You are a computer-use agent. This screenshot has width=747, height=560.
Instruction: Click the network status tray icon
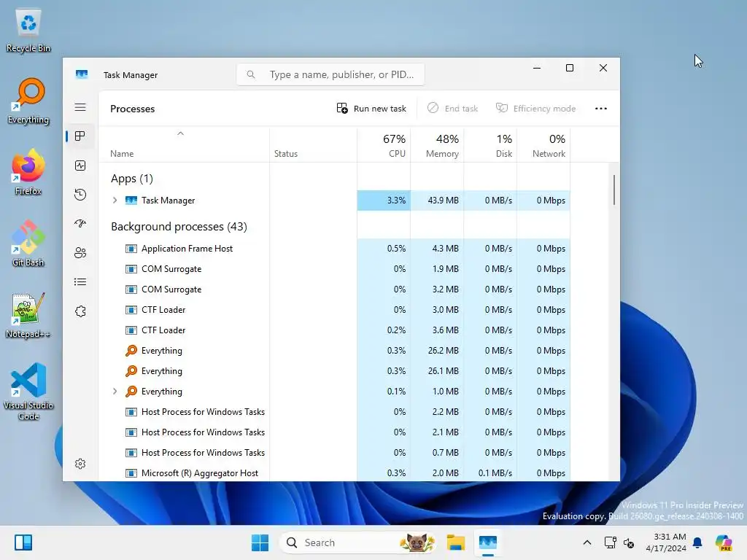tap(611, 542)
